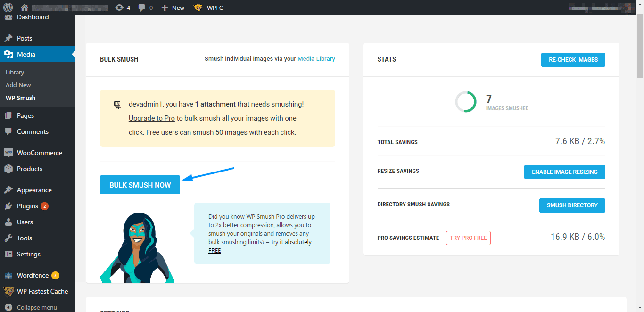Image resolution: width=644 pixels, height=312 pixels.
Task: Click the Users person icon
Action: coord(8,222)
